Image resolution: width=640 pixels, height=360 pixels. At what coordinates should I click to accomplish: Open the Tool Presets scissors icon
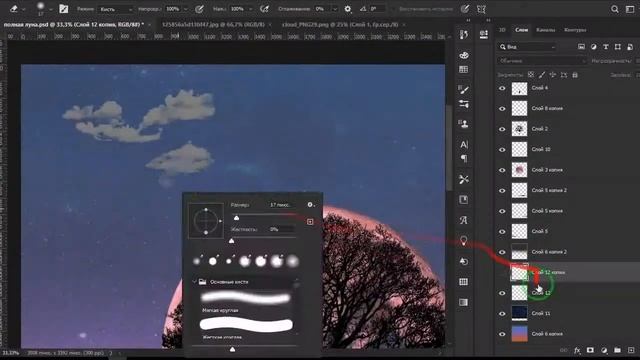pos(464,179)
